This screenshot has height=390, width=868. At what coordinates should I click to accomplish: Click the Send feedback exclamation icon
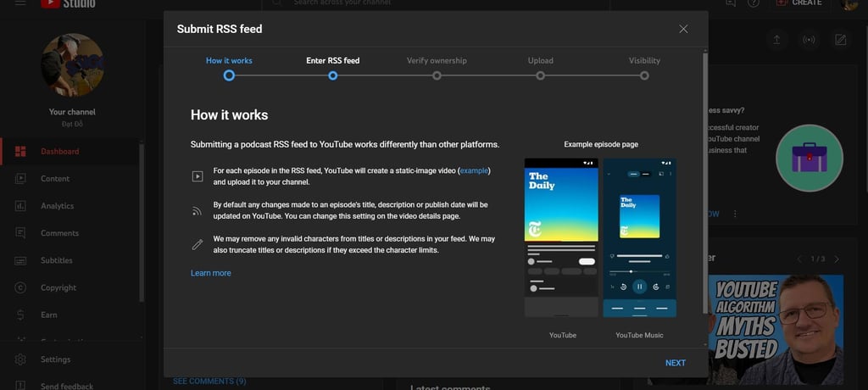pyautogui.click(x=20, y=386)
